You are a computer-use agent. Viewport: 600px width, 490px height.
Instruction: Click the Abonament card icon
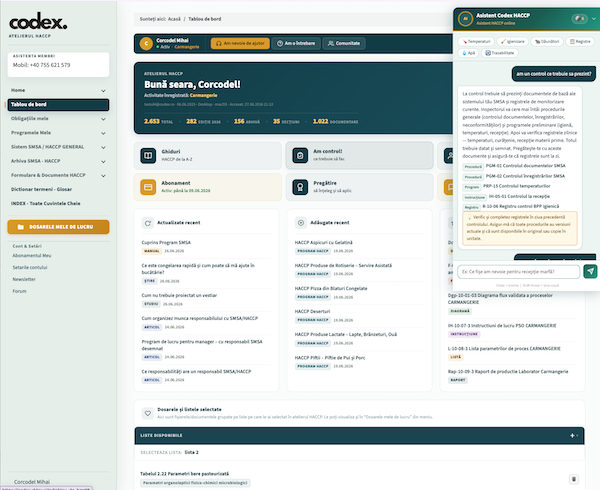tap(148, 187)
